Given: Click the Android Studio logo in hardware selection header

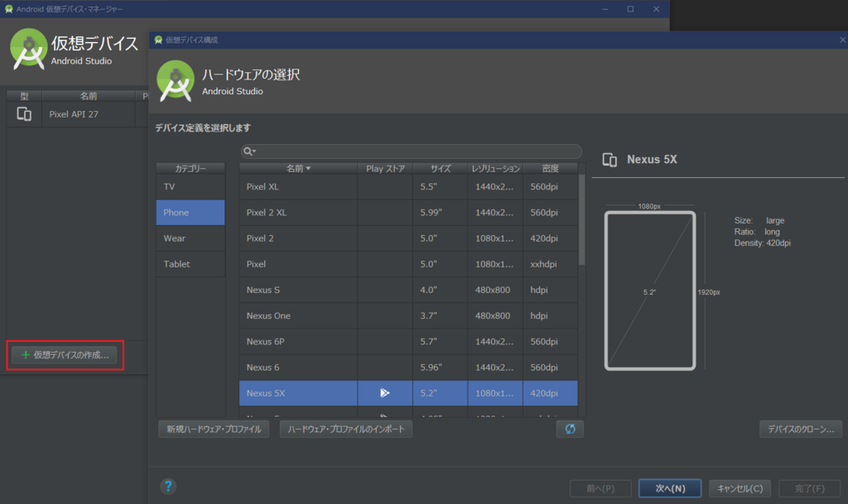Looking at the screenshot, I should click(x=176, y=81).
